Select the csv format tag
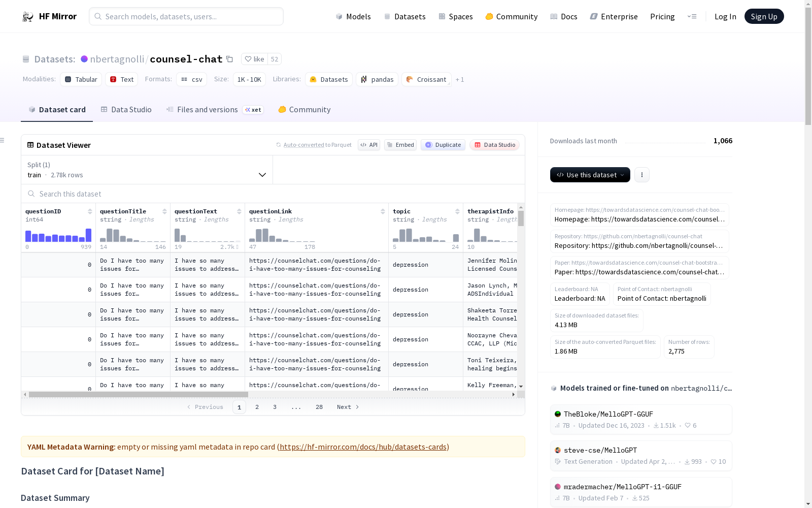The height and width of the screenshot is (508, 812). tap(192, 79)
